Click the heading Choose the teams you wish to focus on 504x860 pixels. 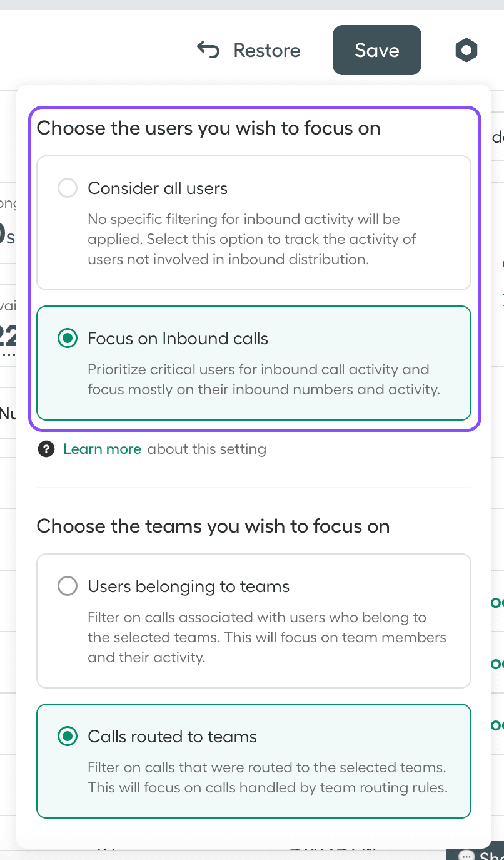[x=213, y=526]
